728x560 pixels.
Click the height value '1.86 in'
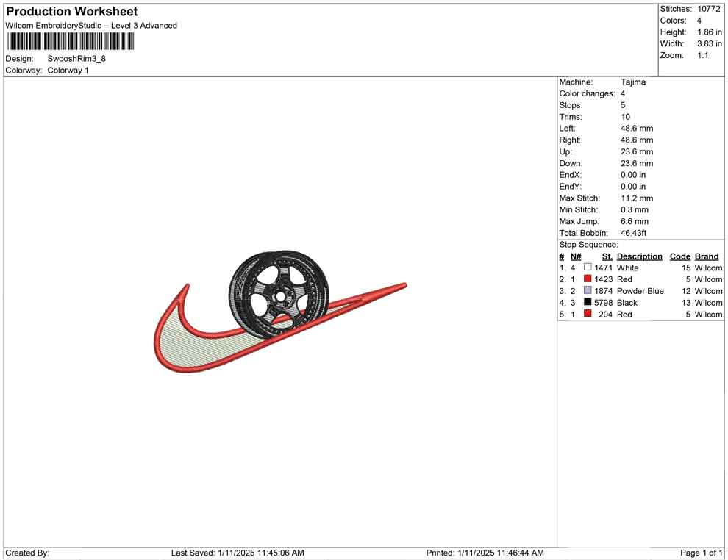click(x=710, y=32)
